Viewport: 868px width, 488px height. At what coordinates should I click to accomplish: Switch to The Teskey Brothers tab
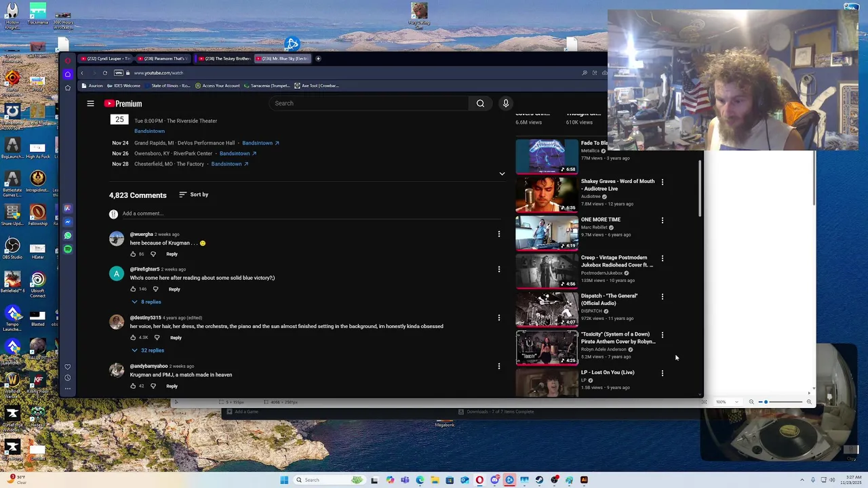[224, 58]
